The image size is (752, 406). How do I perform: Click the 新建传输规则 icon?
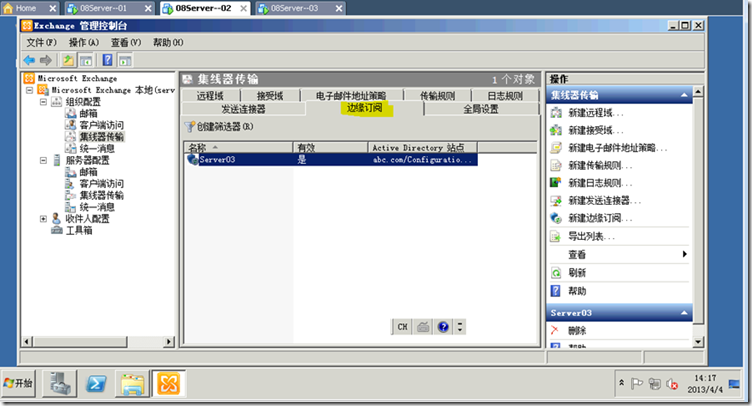(556, 165)
